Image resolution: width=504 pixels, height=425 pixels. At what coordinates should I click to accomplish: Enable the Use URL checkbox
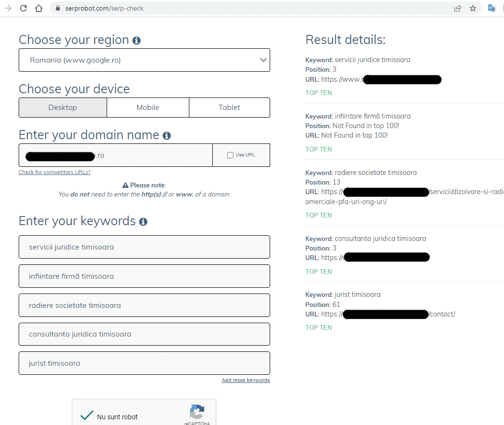(230, 155)
